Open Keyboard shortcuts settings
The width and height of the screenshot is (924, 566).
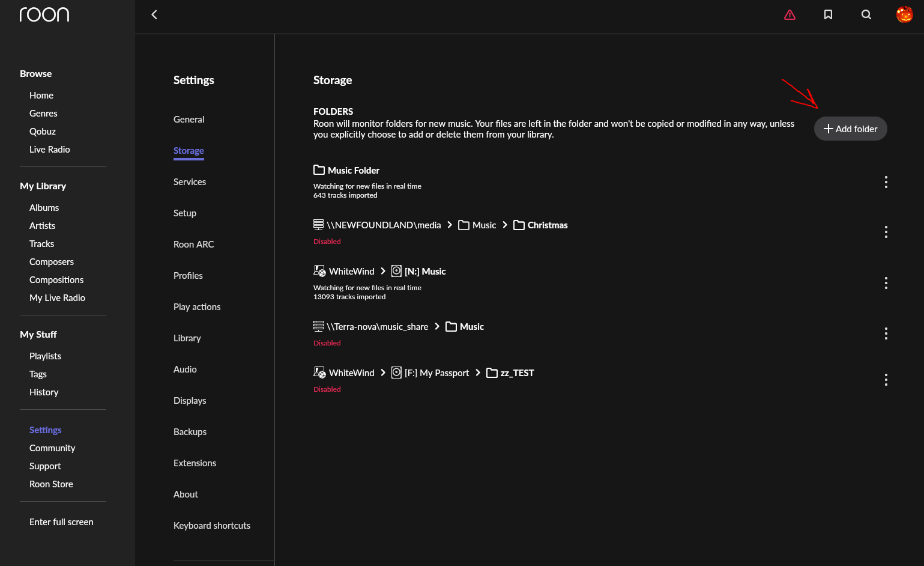tap(211, 526)
